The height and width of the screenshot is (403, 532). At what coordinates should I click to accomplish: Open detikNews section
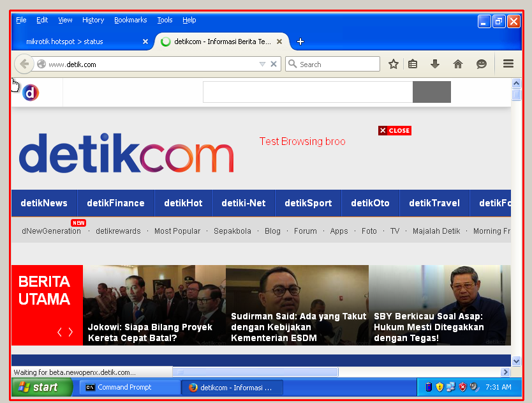[x=44, y=203]
